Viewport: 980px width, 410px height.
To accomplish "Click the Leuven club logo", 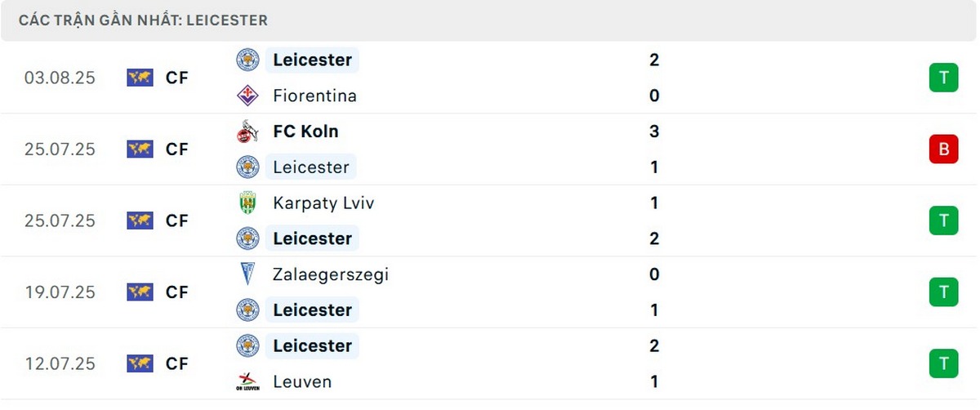I will (x=247, y=381).
